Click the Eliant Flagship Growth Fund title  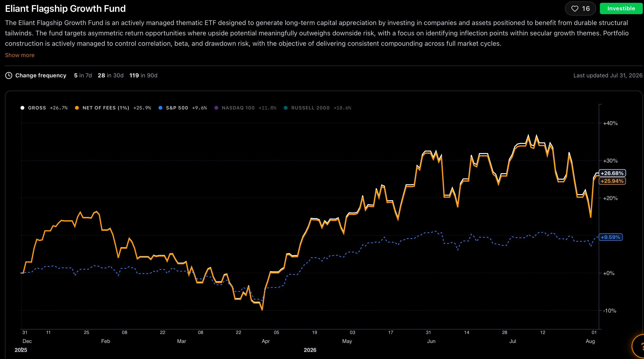click(65, 8)
